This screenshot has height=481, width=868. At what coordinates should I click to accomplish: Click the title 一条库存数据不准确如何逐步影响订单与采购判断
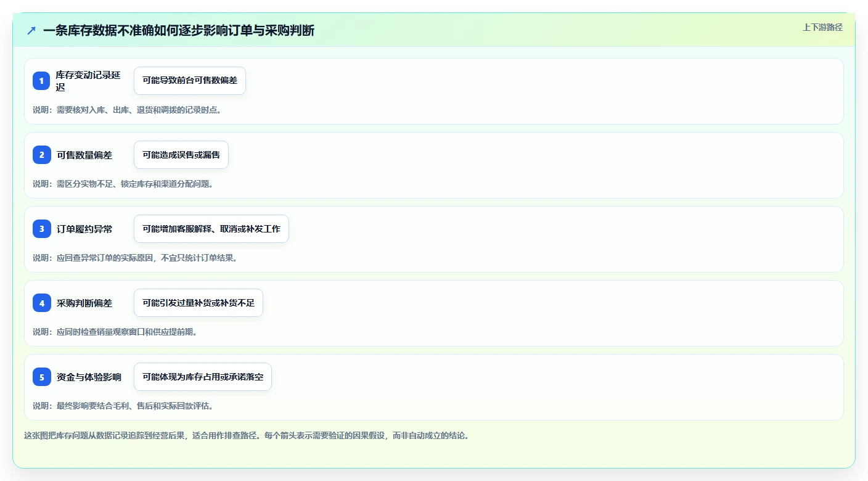[x=179, y=30]
